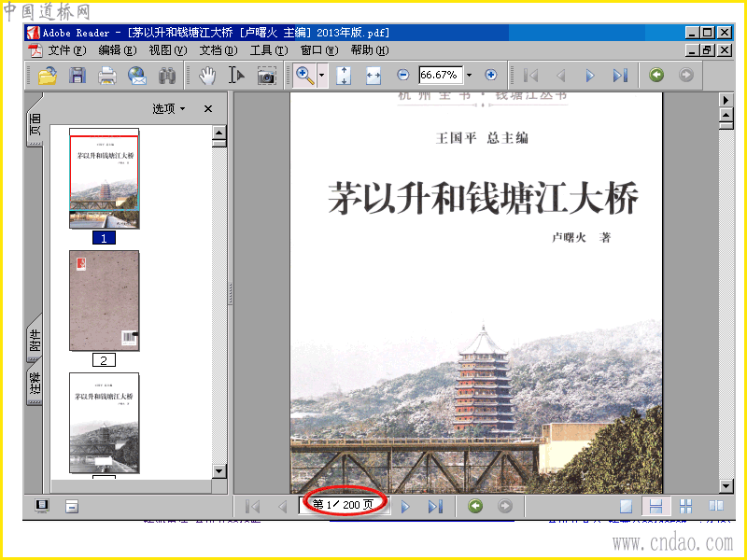Go to previous page in status bar
This screenshot has height=560, width=747.
[x=283, y=506]
